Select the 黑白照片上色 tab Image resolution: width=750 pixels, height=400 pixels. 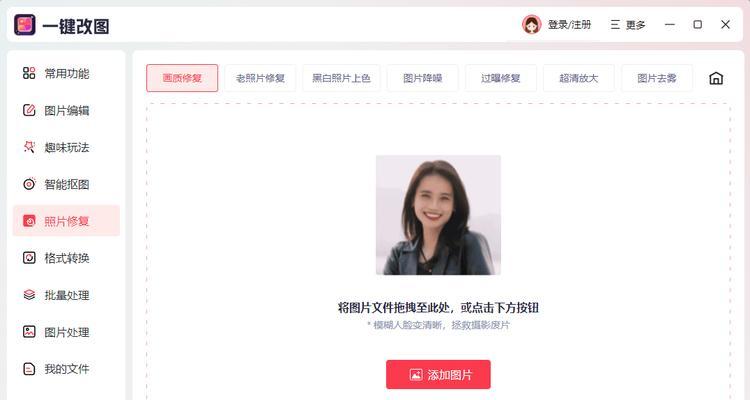click(342, 78)
